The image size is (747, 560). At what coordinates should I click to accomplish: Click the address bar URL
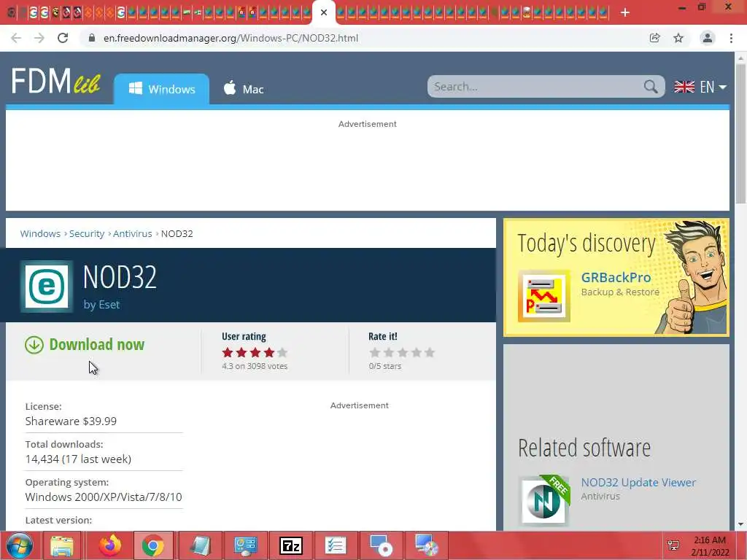231,38
